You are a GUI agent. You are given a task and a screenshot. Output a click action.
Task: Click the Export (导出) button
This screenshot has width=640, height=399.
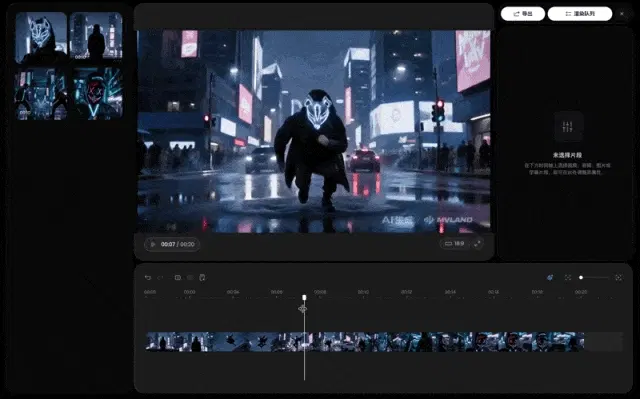pos(522,14)
